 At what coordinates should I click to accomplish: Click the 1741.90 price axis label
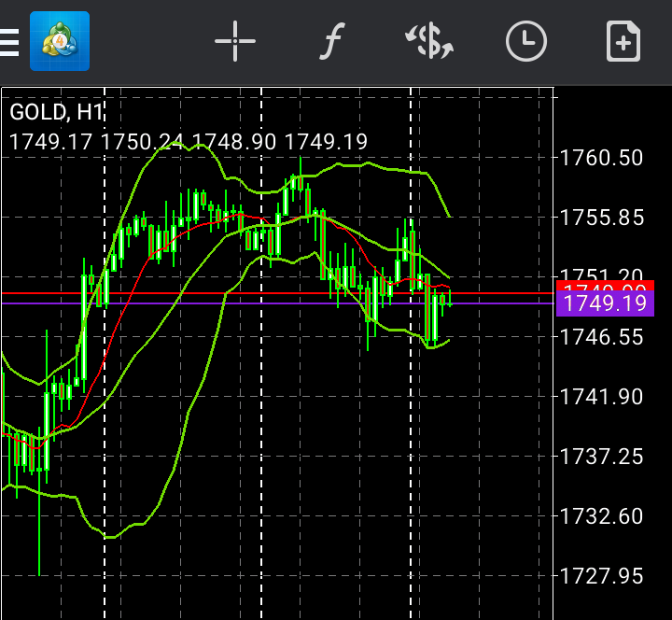pyautogui.click(x=602, y=397)
